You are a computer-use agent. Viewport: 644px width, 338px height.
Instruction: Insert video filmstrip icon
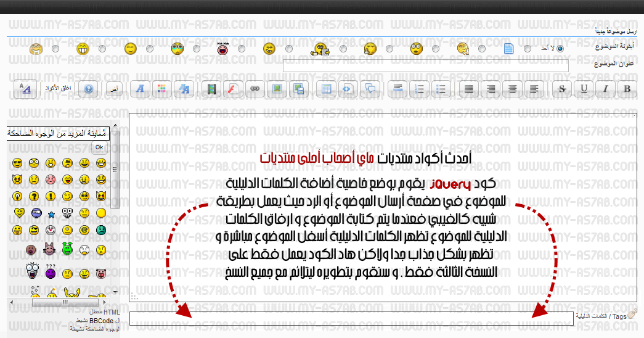pos(211,89)
